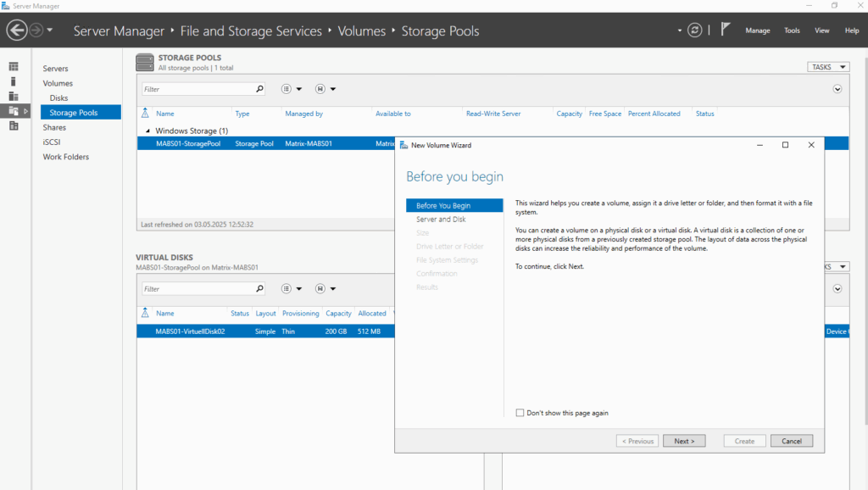This screenshot has height=490, width=868.
Task: Open the iSCSI page
Action: point(52,142)
